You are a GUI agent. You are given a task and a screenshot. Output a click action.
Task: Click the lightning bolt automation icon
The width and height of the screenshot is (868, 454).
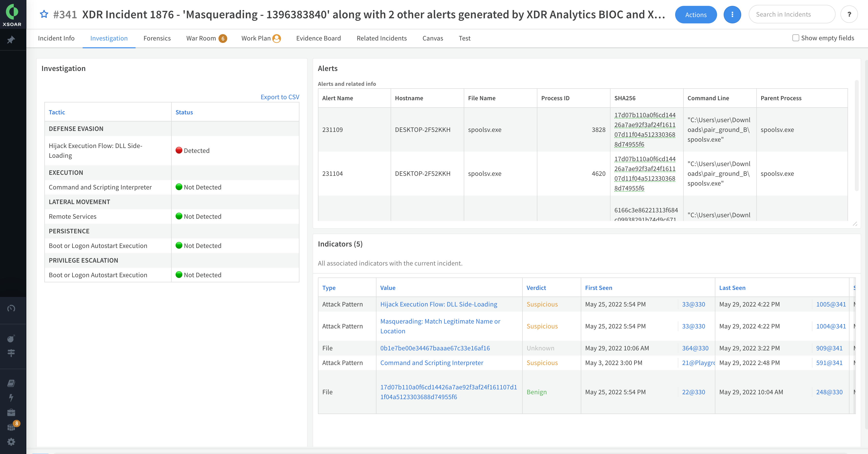point(11,398)
